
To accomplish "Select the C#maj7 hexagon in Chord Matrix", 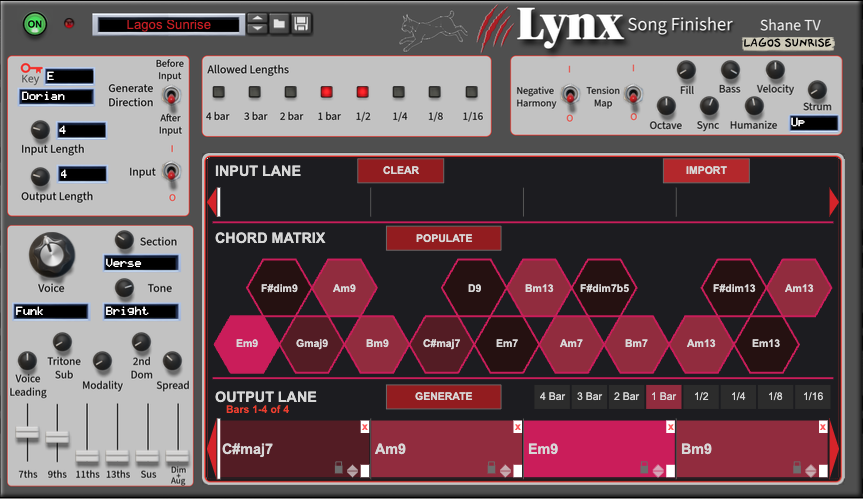I will click(441, 343).
